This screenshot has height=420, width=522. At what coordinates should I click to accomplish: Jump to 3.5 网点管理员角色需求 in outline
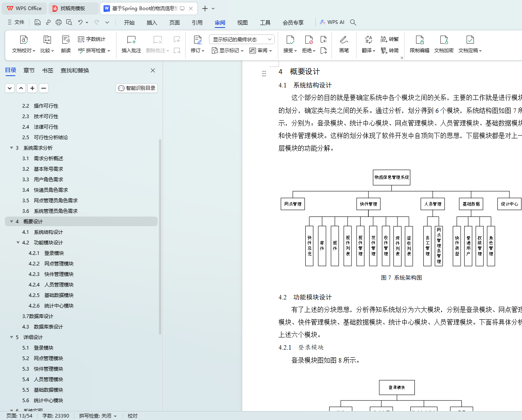(50, 200)
